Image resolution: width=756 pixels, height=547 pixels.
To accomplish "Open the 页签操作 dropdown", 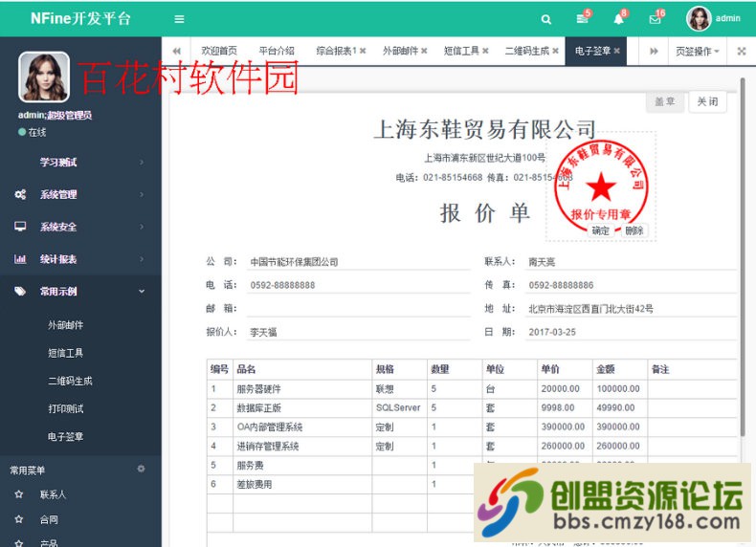I will click(x=698, y=51).
